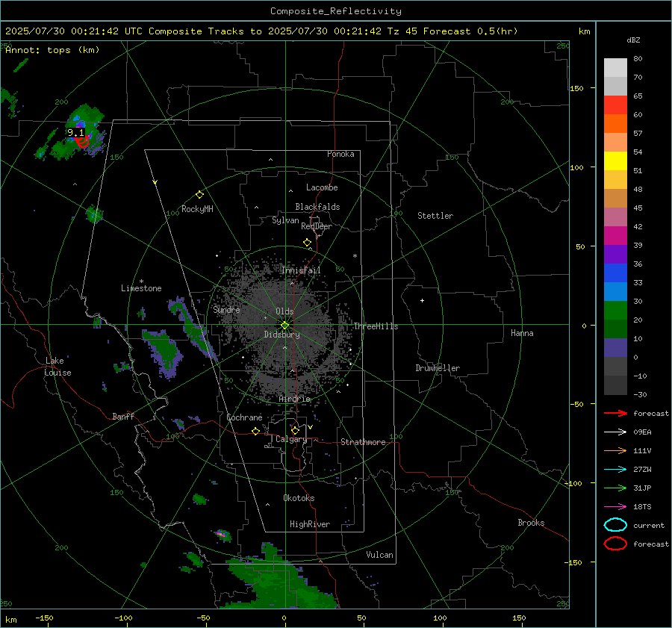This screenshot has height=628, width=672.
Task: Pick the light gray 70-80 dBZ band
Action: click(x=615, y=68)
